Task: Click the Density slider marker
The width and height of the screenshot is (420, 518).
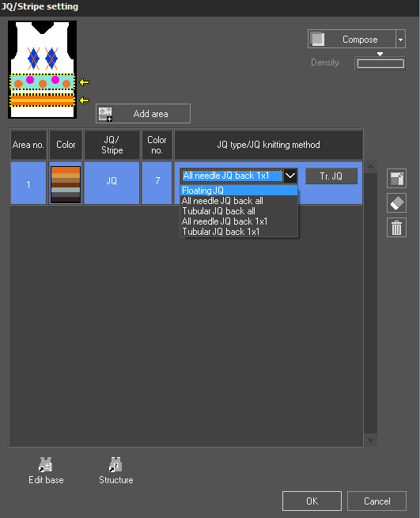Action: tap(380, 54)
